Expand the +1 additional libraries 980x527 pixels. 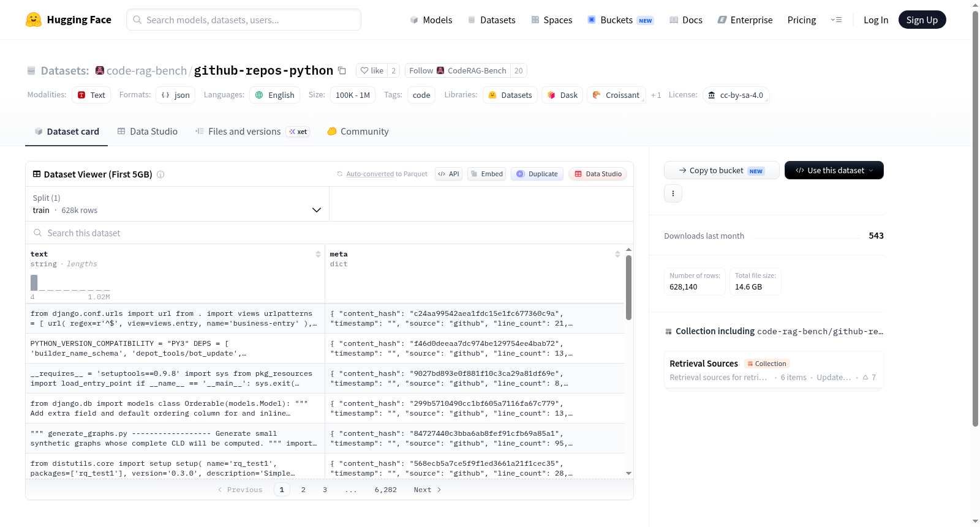[656, 95]
